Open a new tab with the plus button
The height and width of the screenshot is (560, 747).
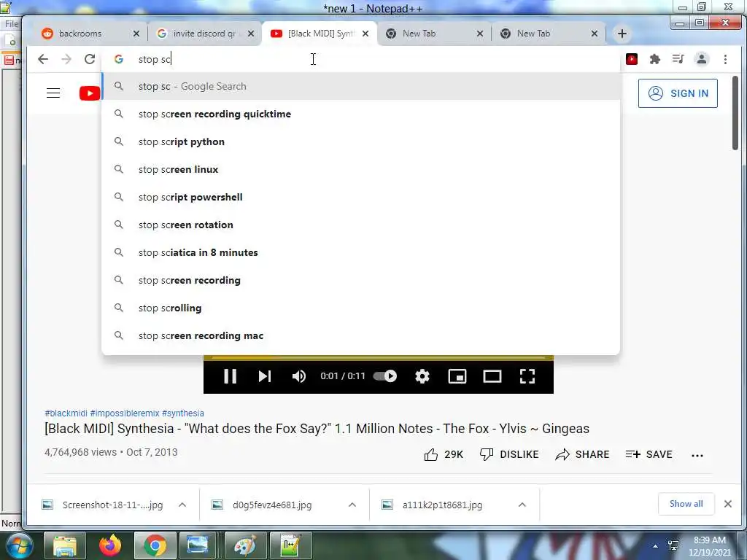tap(622, 34)
